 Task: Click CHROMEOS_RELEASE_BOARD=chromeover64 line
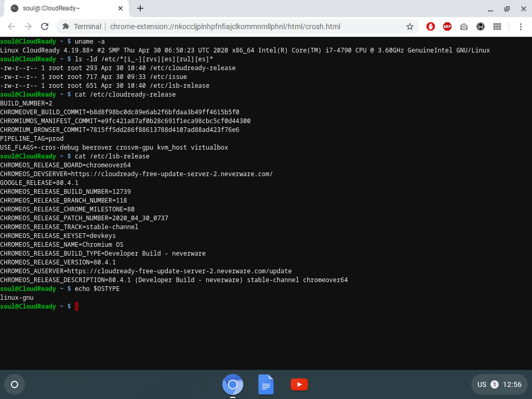click(65, 165)
